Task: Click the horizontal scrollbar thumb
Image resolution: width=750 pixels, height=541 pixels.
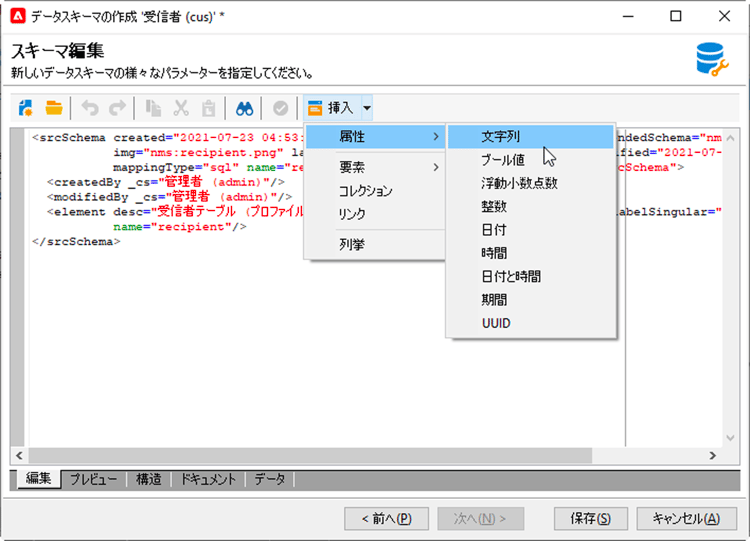Action: point(310,456)
